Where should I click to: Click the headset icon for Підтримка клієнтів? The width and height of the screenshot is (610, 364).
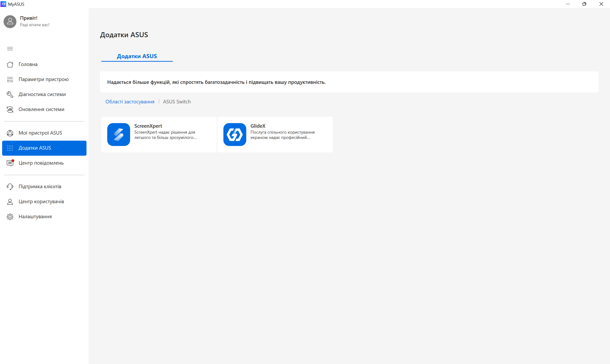10,187
